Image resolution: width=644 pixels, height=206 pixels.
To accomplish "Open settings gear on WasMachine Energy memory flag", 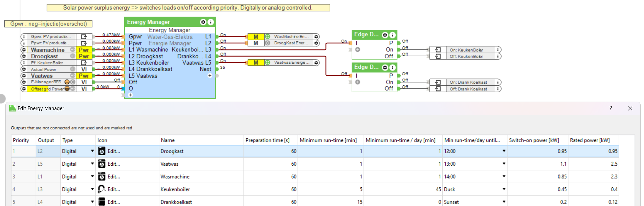I will [x=316, y=37].
